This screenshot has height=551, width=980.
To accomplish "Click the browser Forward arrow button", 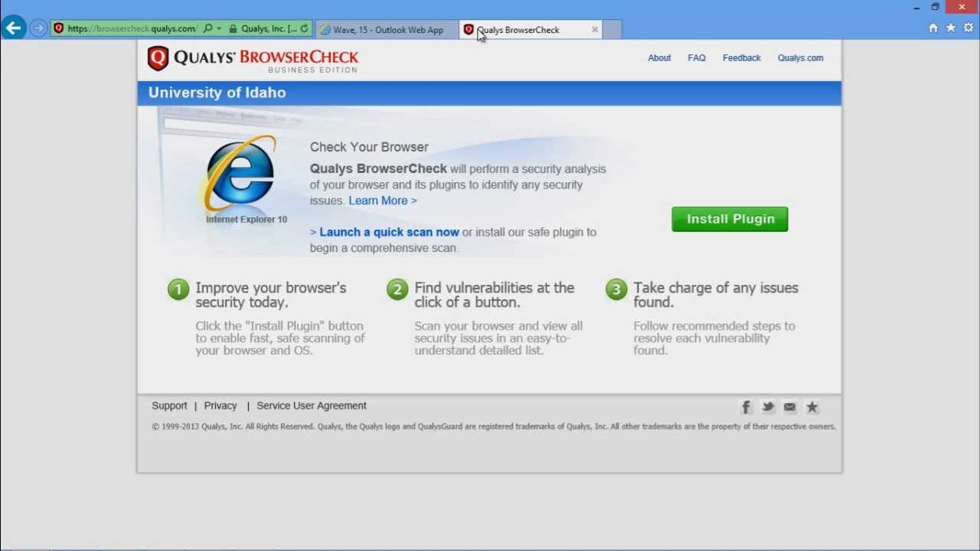I will point(38,28).
